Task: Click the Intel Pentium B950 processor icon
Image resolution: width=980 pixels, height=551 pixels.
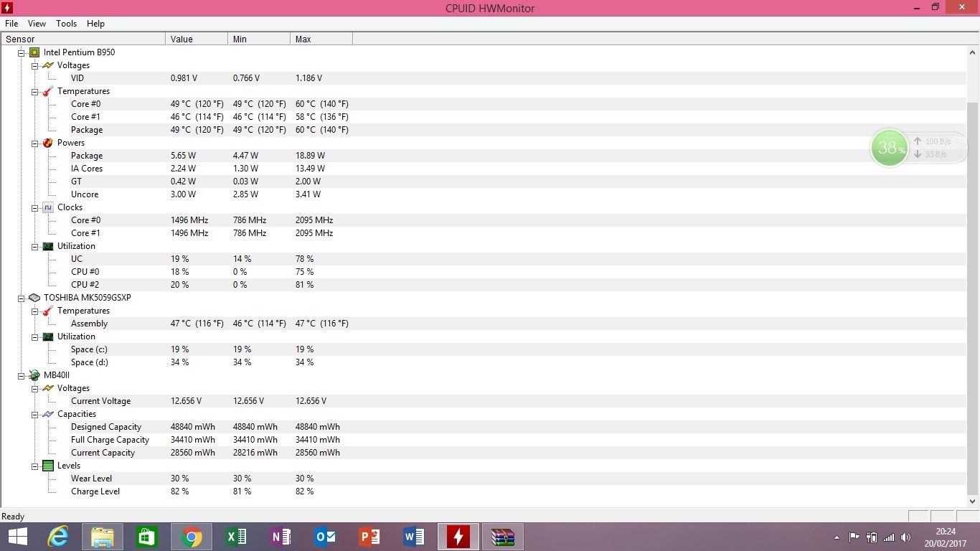Action: point(34,52)
